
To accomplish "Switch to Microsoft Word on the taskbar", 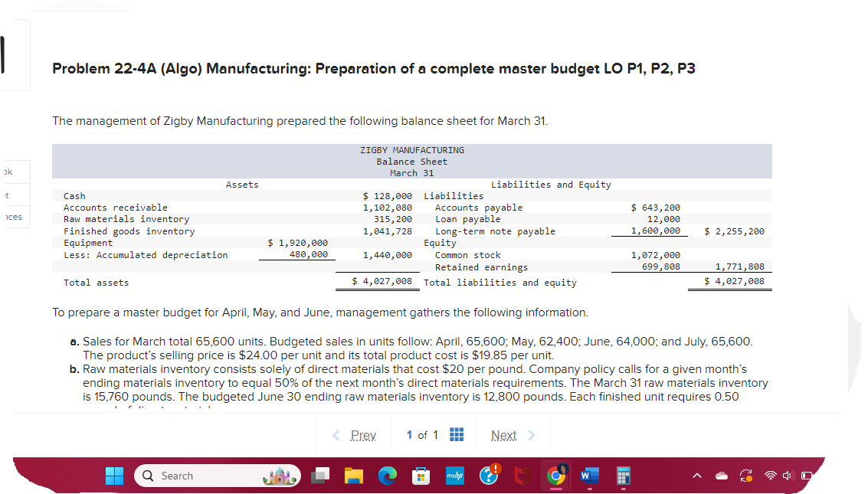I will tap(590, 476).
